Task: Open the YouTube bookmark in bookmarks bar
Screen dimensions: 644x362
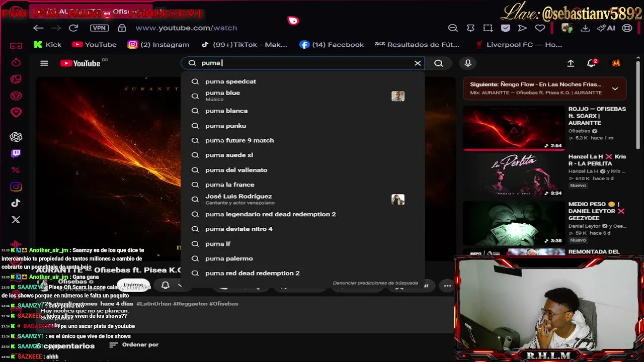Action: tap(94, 45)
